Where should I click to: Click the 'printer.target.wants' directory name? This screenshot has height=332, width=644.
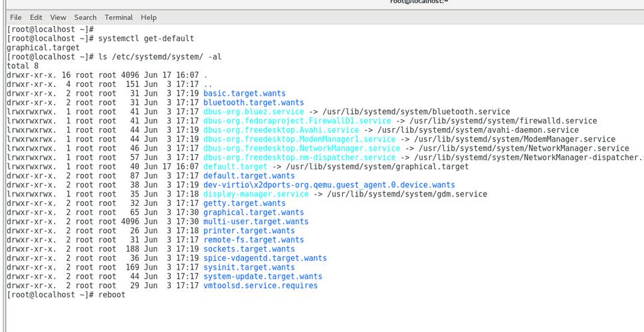(249, 230)
